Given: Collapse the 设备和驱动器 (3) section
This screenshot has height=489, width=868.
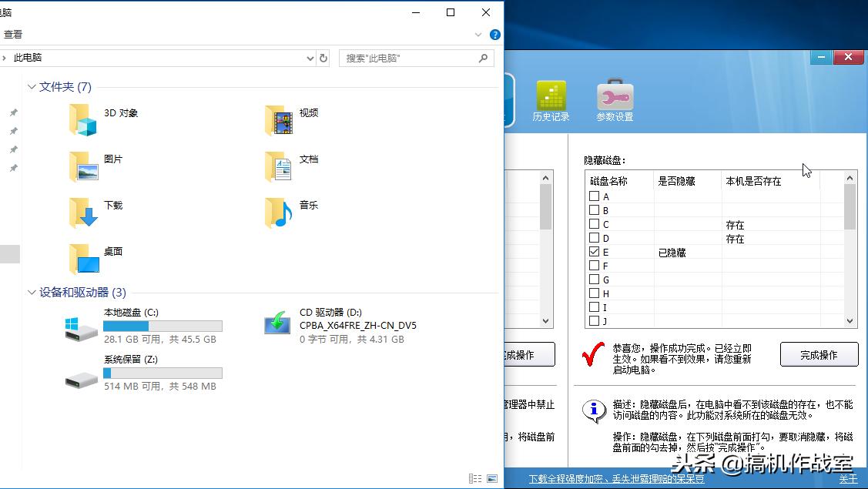Looking at the screenshot, I should tap(32, 293).
